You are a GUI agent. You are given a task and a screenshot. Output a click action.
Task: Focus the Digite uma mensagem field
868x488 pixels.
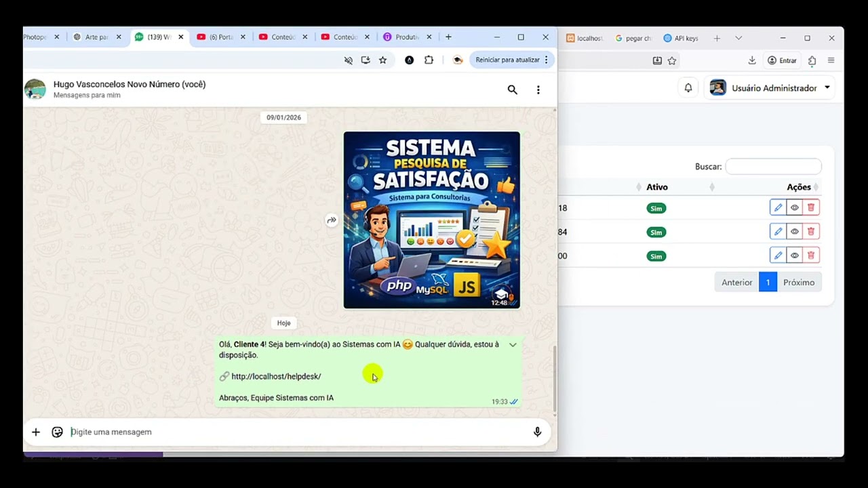tap(298, 432)
